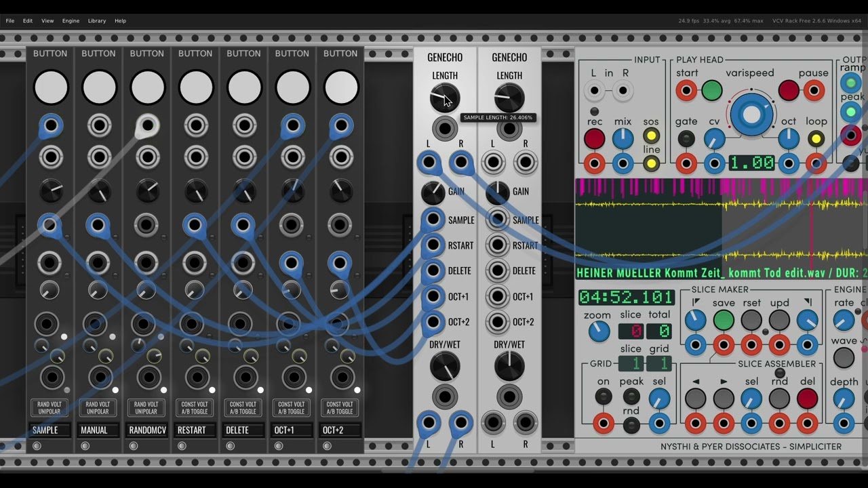Open the Edit menu
Image resolution: width=868 pixels, height=488 pixels.
tap(28, 21)
